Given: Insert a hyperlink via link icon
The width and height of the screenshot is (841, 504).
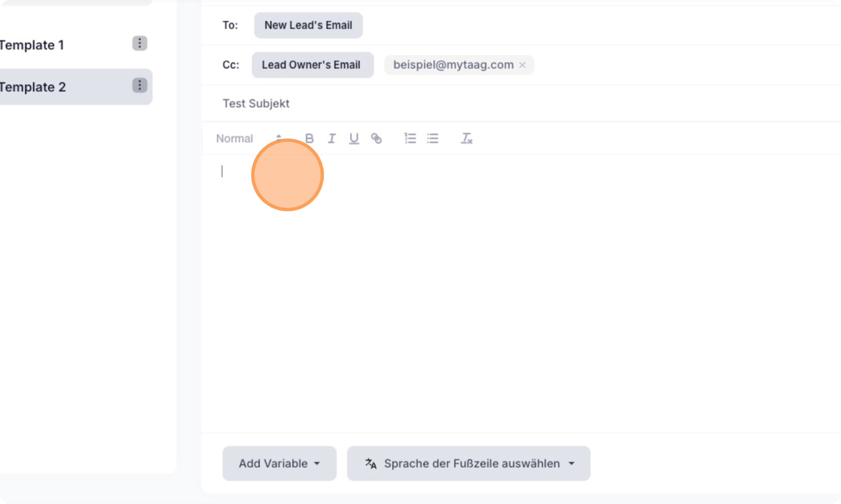Looking at the screenshot, I should tap(376, 138).
